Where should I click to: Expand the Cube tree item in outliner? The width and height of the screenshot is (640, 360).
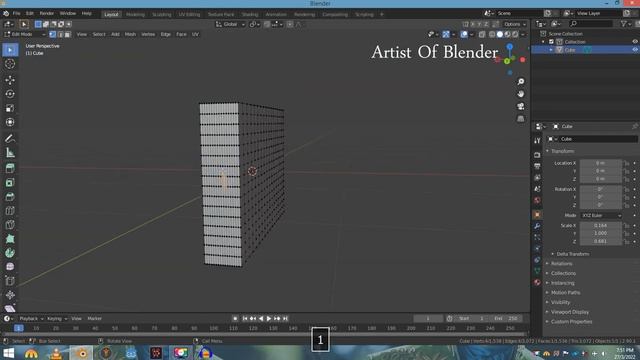[x=551, y=50]
